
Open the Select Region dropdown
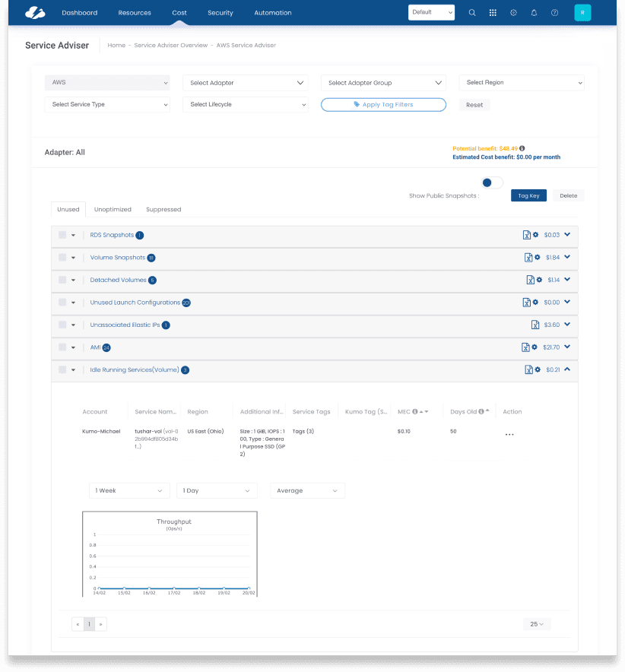coord(522,82)
